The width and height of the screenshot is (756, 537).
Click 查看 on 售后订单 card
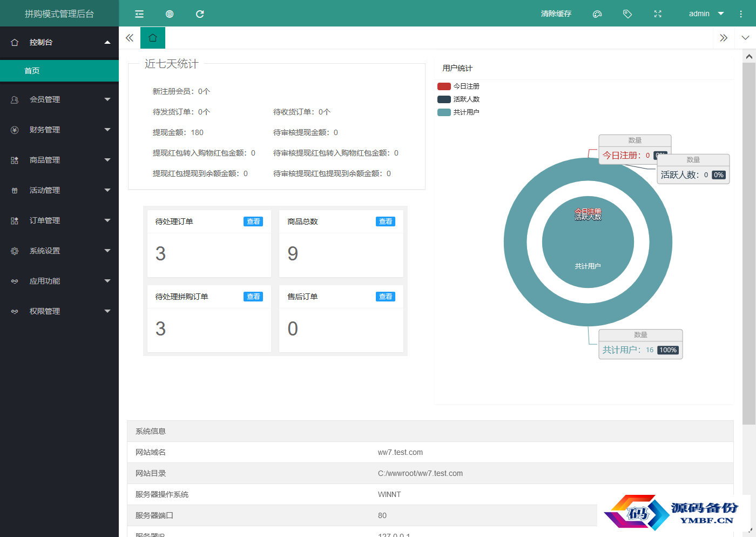pos(386,297)
